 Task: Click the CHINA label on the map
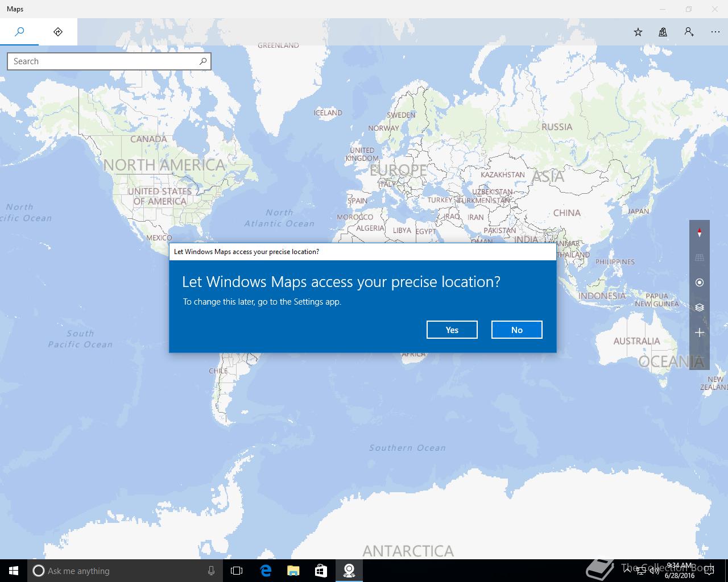tap(566, 213)
